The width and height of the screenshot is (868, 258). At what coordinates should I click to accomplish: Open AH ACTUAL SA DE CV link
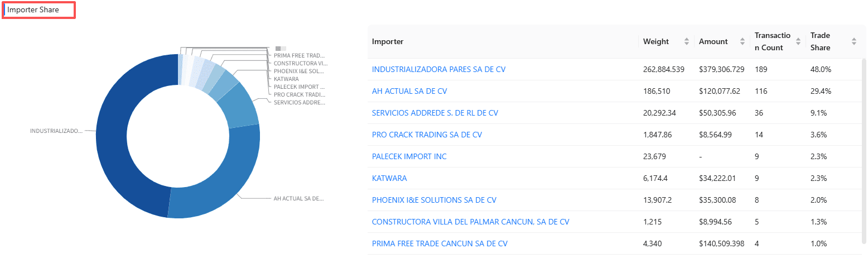(409, 91)
